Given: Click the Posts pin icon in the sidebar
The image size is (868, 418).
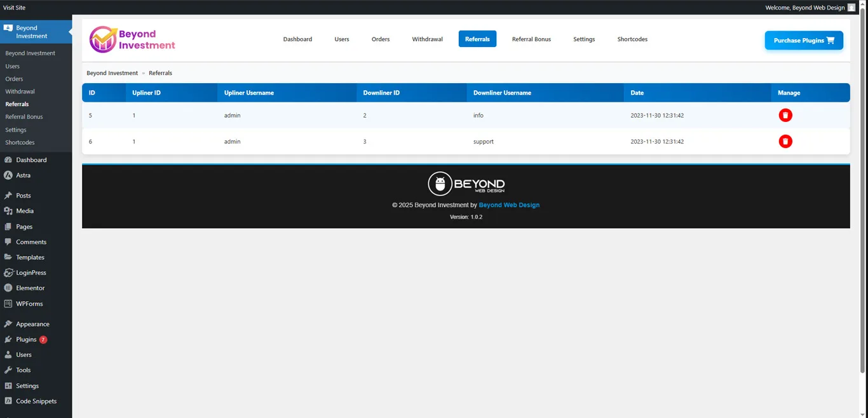Looking at the screenshot, I should 8,196.
